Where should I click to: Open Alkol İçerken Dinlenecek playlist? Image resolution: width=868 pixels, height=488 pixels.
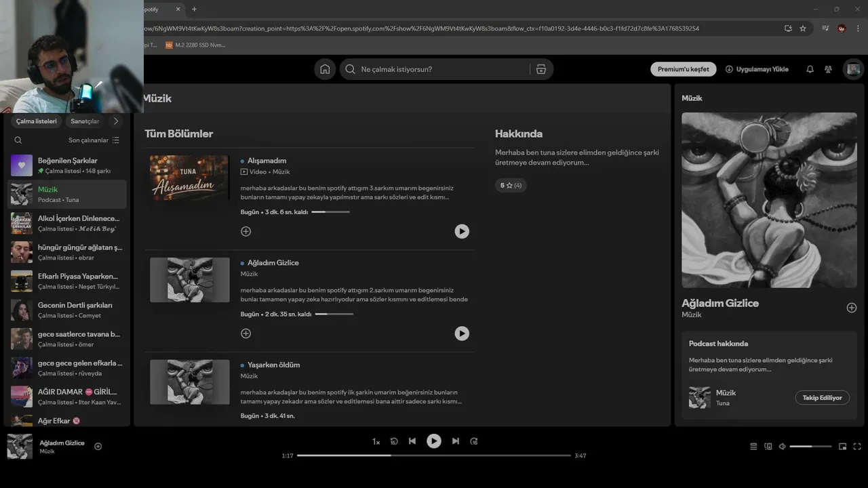point(67,223)
